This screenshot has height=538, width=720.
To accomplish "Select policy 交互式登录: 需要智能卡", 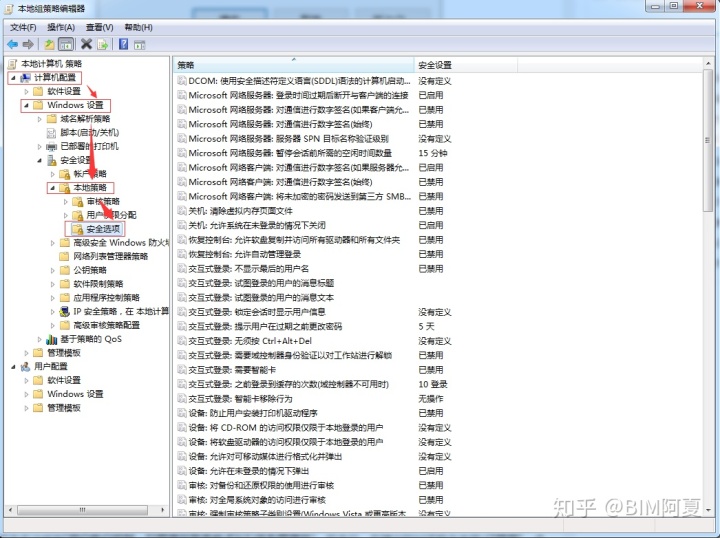I will pos(232,370).
